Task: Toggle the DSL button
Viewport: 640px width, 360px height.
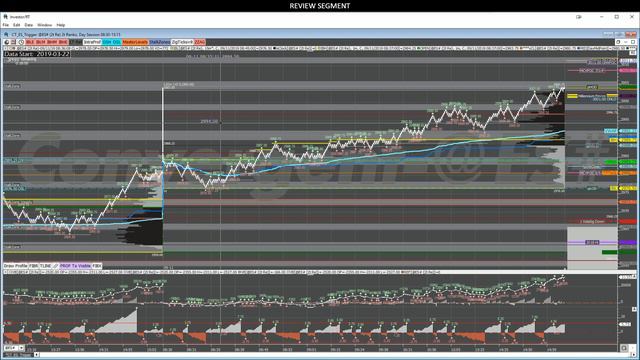Action: [x=117, y=42]
